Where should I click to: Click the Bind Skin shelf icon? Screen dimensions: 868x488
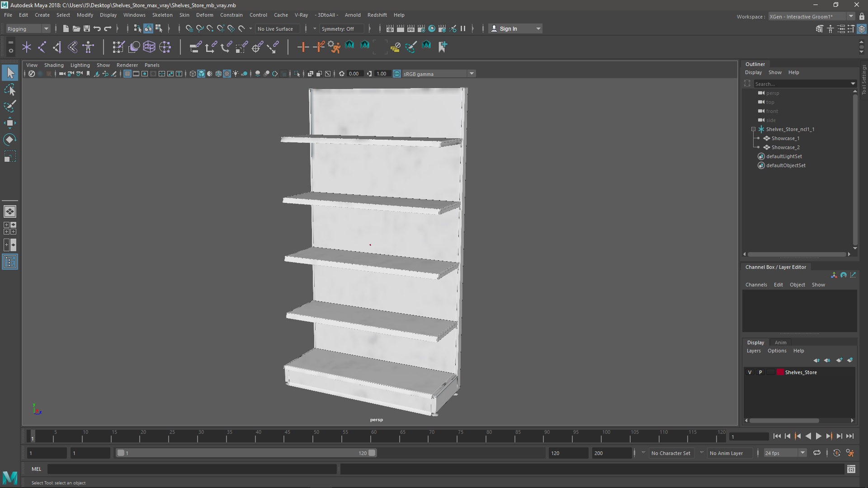click(x=73, y=47)
